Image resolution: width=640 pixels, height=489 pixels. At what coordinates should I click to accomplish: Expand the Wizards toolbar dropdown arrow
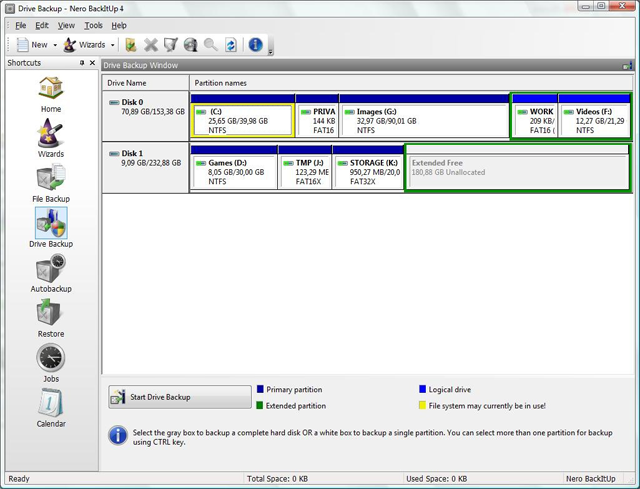pyautogui.click(x=113, y=45)
